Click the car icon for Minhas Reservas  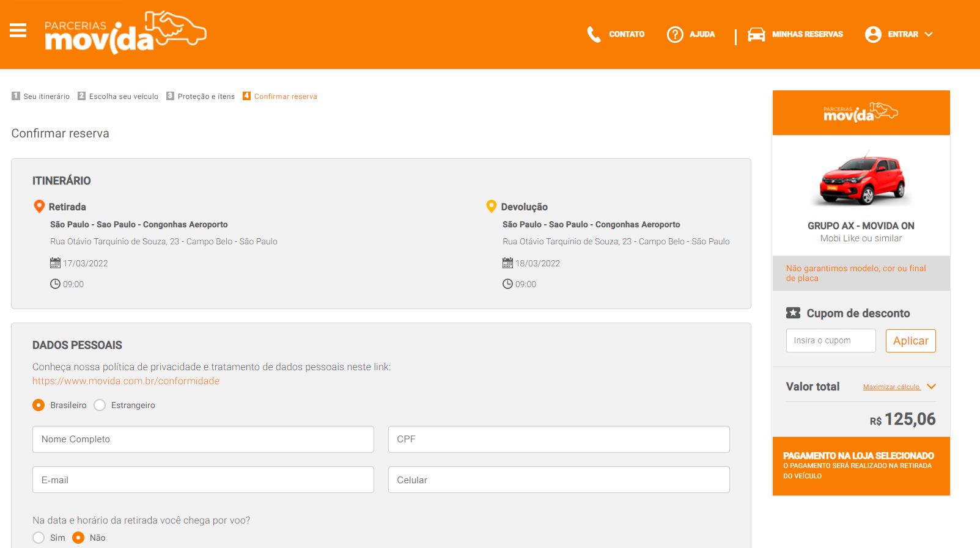pyautogui.click(x=756, y=34)
